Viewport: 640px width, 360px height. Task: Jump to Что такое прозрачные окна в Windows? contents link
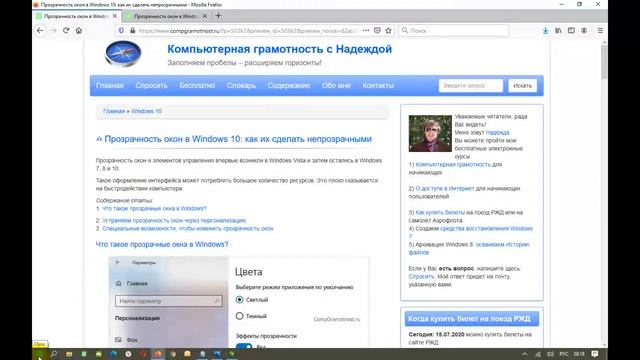(x=154, y=208)
